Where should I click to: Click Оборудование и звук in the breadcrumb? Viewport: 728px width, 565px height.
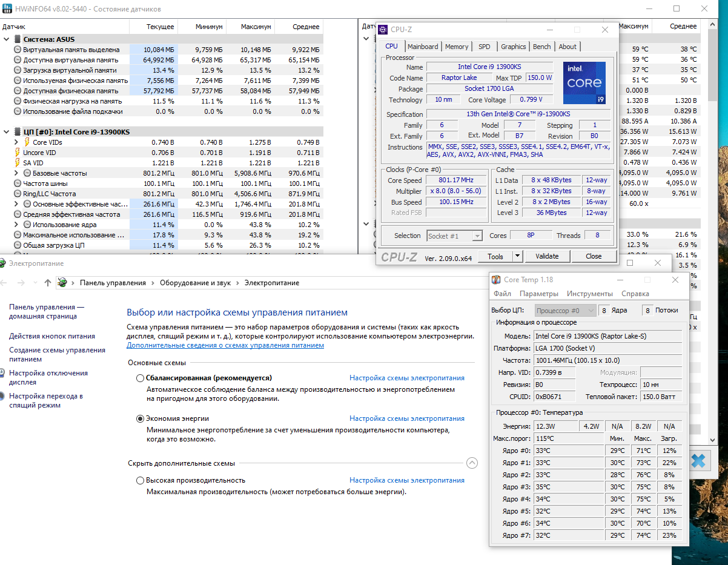pyautogui.click(x=197, y=283)
